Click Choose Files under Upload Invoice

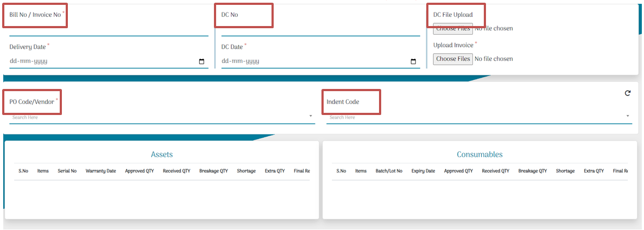453,59
